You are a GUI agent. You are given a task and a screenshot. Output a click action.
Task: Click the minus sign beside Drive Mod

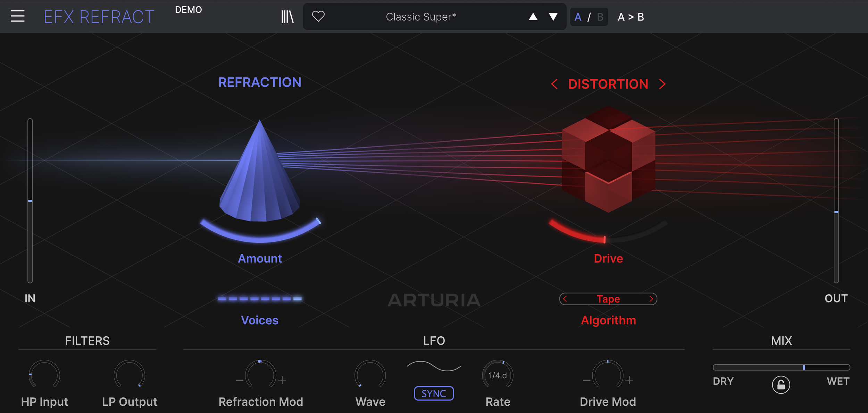click(586, 380)
